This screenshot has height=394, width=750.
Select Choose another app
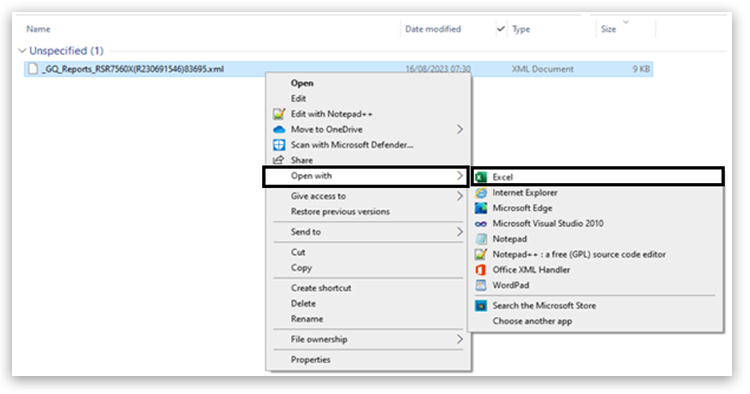(532, 321)
